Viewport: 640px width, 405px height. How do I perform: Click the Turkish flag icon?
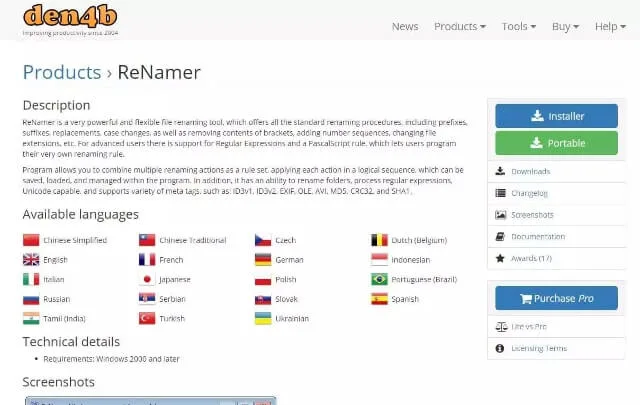pos(147,318)
